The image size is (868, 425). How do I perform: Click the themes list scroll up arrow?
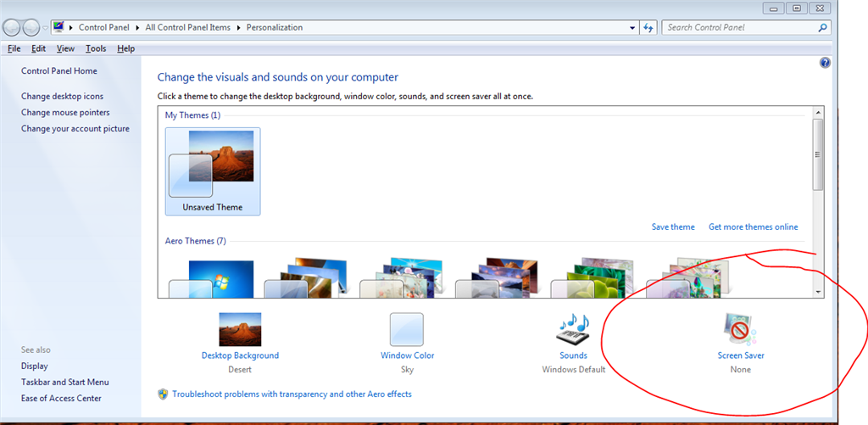(818, 112)
